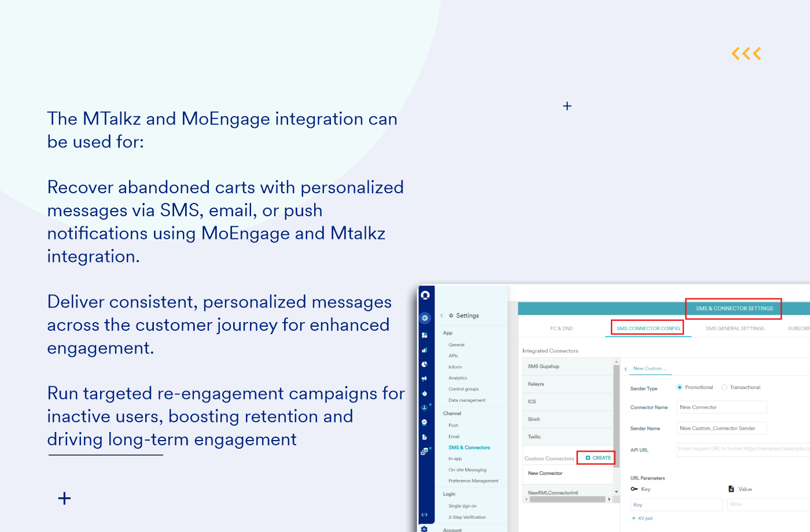The height and width of the screenshot is (532, 810).
Task: Collapse Settings panel with back chevron
Action: pyautogui.click(x=442, y=316)
